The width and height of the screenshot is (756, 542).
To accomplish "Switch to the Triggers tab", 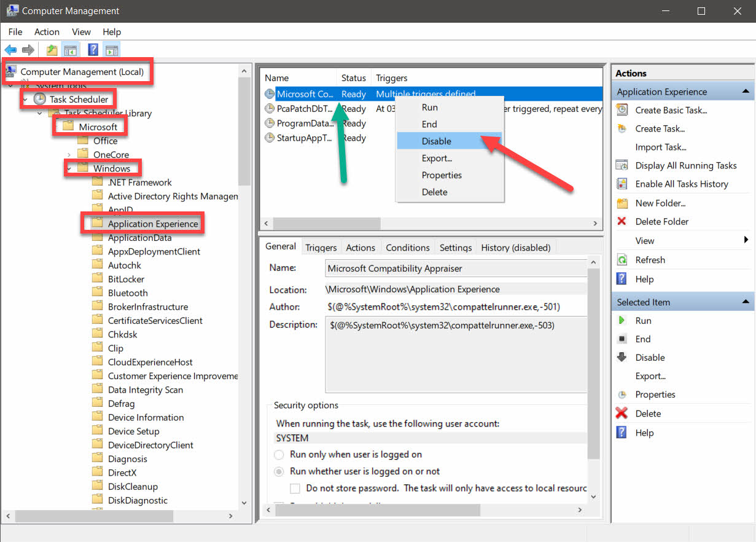I will point(320,246).
